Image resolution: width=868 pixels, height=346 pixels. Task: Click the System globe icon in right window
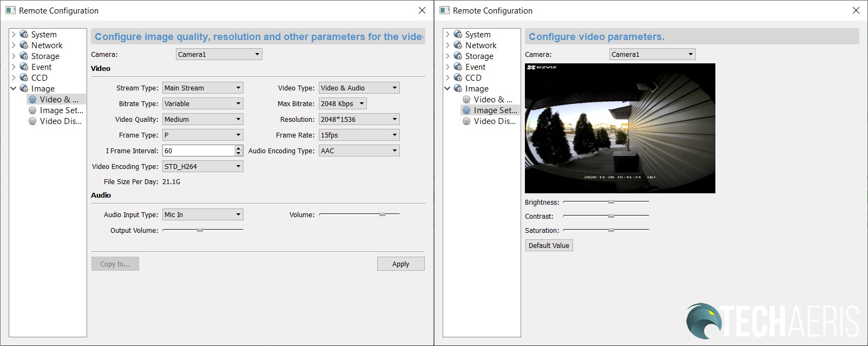click(x=458, y=34)
